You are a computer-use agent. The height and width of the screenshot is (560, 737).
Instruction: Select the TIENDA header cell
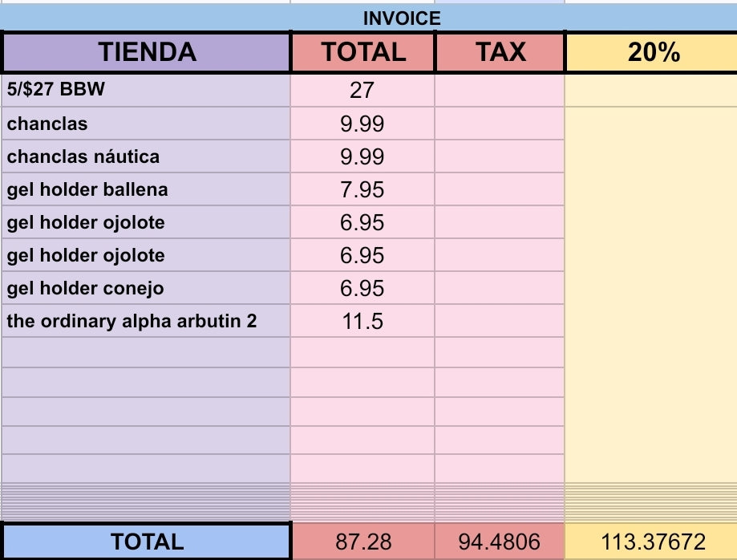(x=147, y=52)
